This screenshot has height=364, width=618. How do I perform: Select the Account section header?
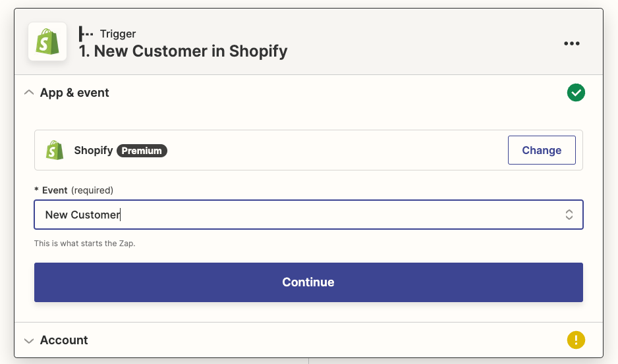[x=64, y=340]
